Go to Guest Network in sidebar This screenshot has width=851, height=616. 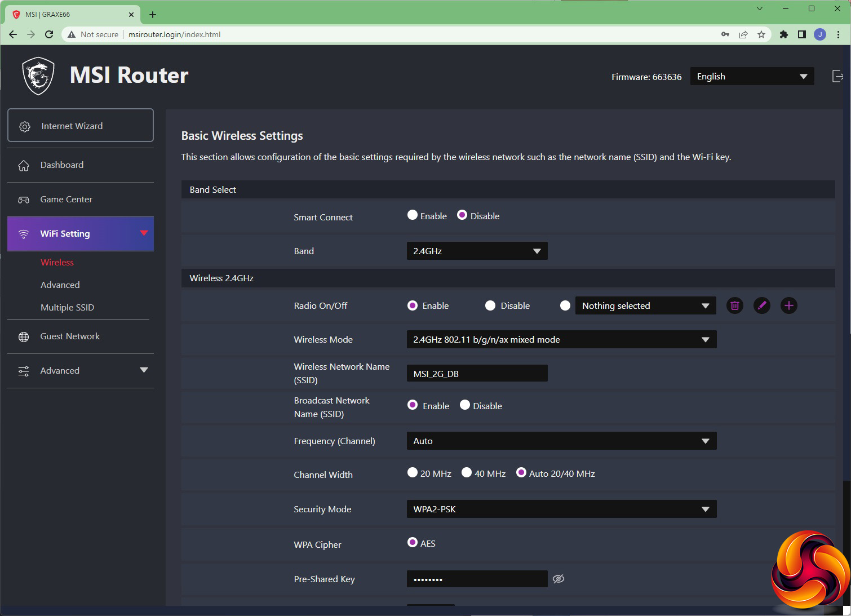pyautogui.click(x=70, y=336)
